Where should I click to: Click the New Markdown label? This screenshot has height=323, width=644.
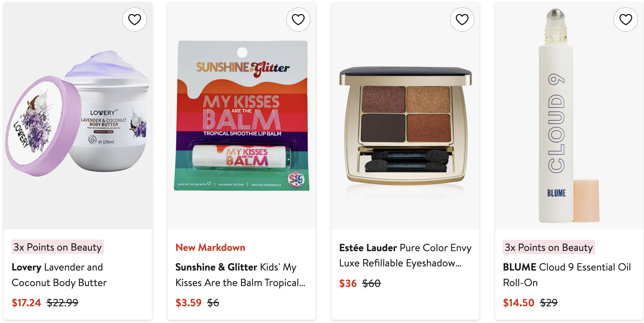210,247
